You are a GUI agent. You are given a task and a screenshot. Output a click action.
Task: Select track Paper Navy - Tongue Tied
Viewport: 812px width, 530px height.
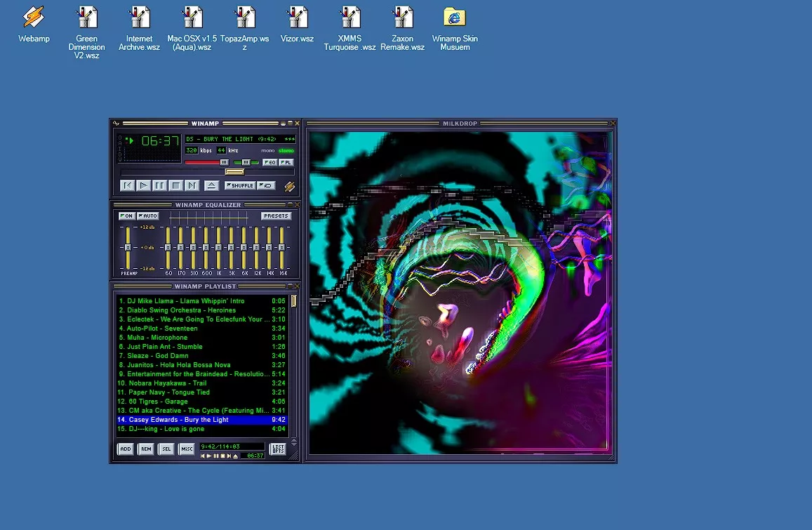click(201, 392)
